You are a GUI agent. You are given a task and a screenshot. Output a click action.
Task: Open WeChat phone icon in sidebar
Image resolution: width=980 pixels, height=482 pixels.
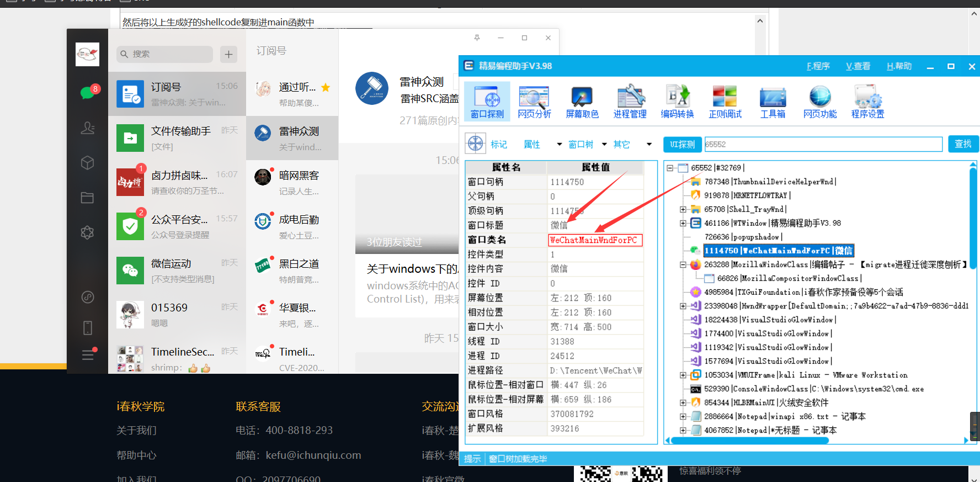click(x=88, y=328)
